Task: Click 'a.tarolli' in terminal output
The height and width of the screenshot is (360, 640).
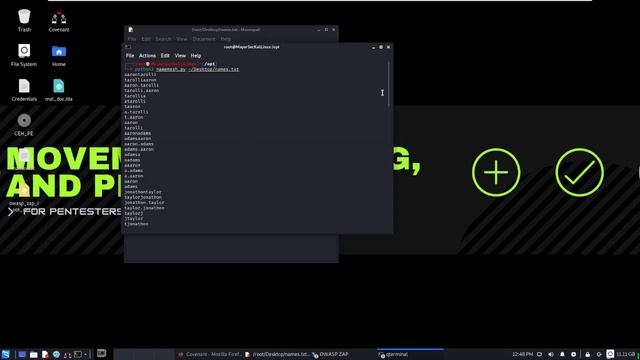Action: point(136,112)
